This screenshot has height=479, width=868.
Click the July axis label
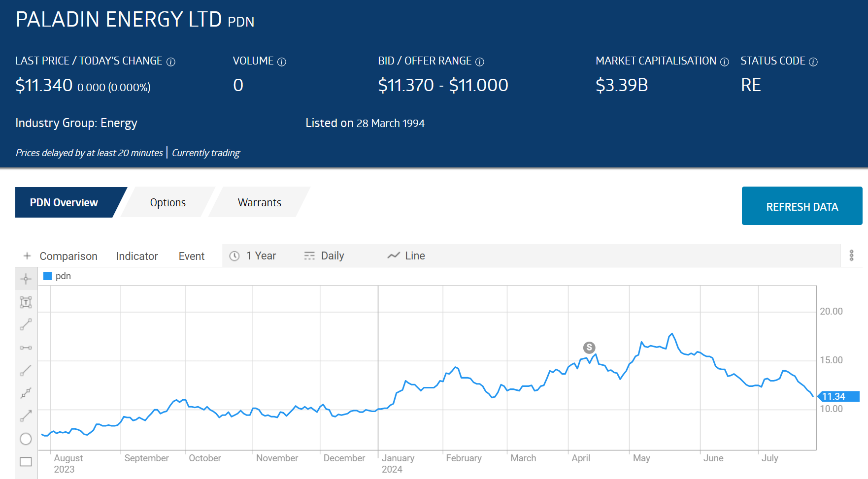click(769, 458)
